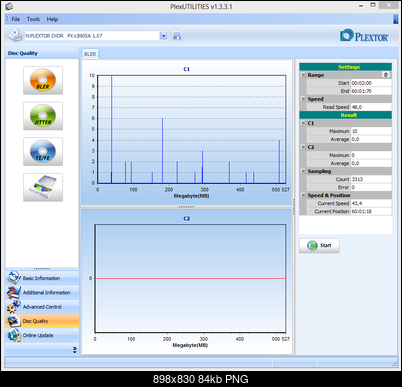Click the Settings header bar

[345, 67]
